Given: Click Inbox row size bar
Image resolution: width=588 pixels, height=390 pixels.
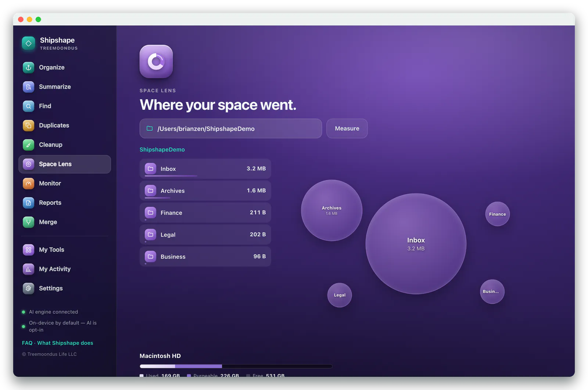Looking at the screenshot, I should (x=171, y=176).
